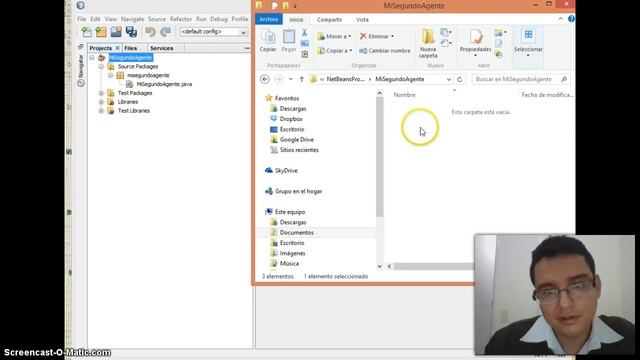The width and height of the screenshot is (640, 360).
Task: Open NetBeans Edit menu
Action: (x=95, y=19)
